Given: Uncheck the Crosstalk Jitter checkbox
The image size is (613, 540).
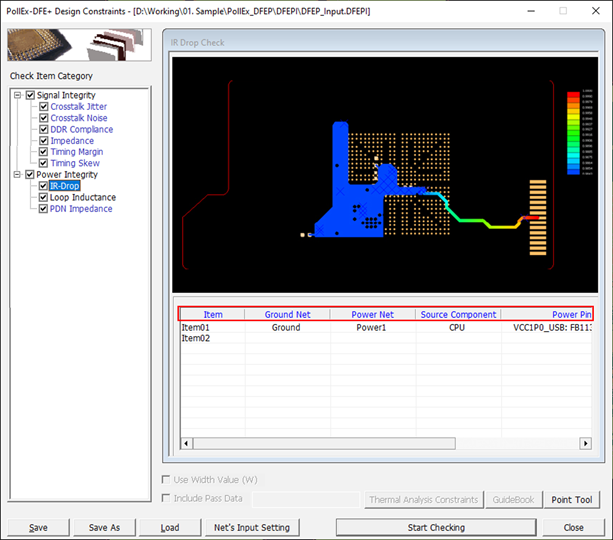Looking at the screenshot, I should 43,107.
